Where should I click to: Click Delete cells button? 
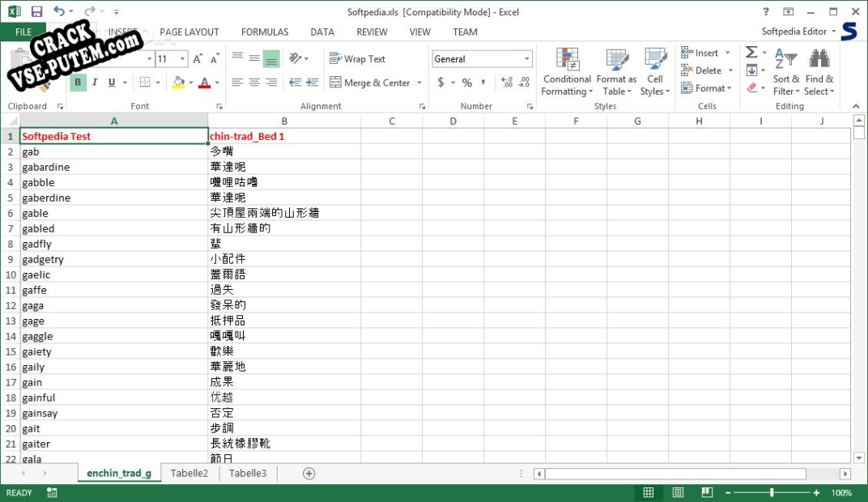point(701,70)
